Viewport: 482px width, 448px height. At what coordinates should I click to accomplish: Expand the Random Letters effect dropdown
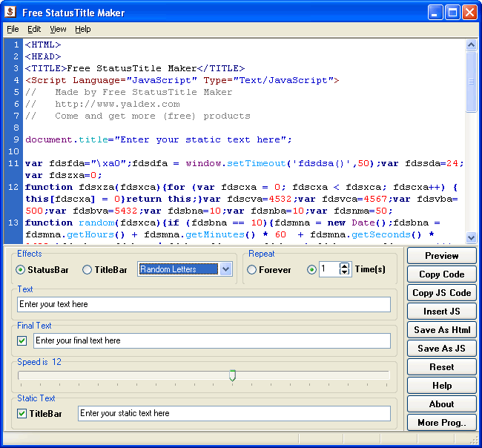[x=226, y=269]
